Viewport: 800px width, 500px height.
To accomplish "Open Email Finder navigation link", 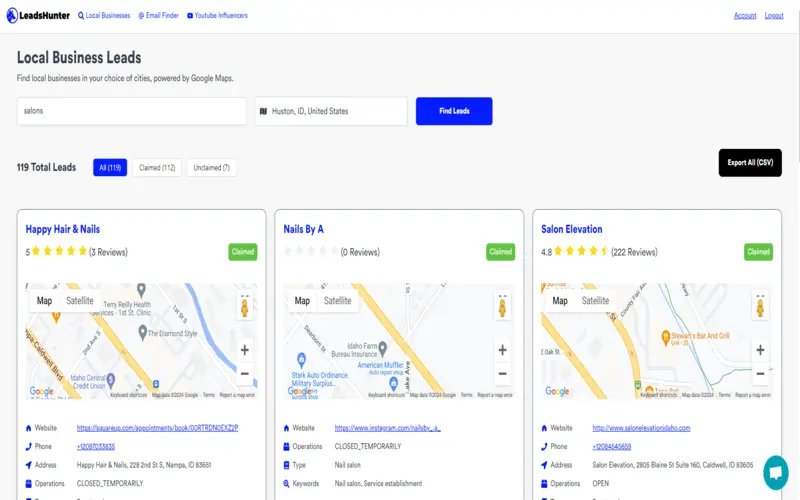I will (x=159, y=15).
